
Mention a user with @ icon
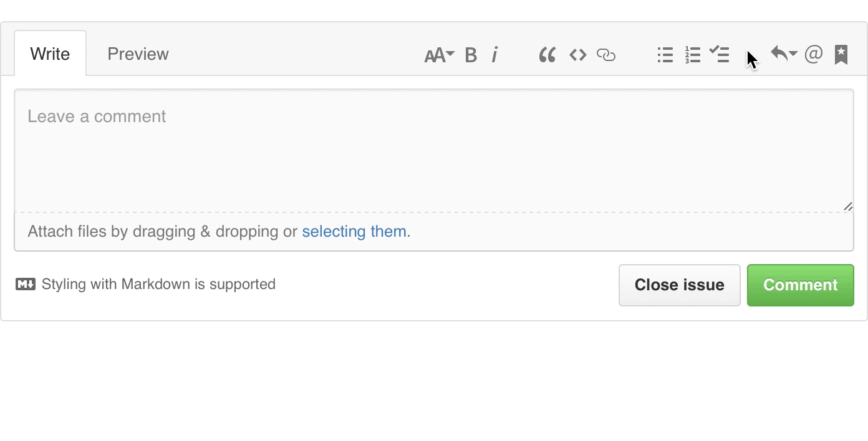(813, 55)
